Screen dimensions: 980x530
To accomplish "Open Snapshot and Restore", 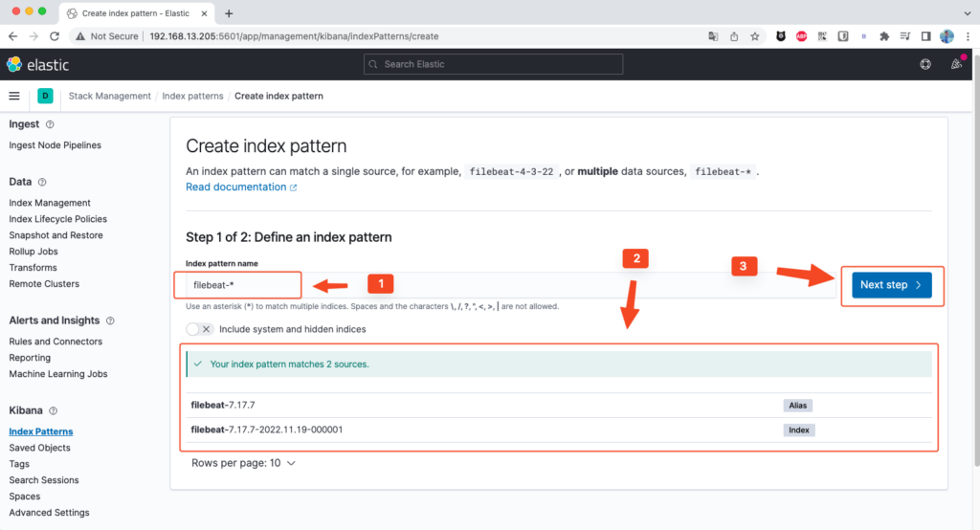I will click(56, 235).
